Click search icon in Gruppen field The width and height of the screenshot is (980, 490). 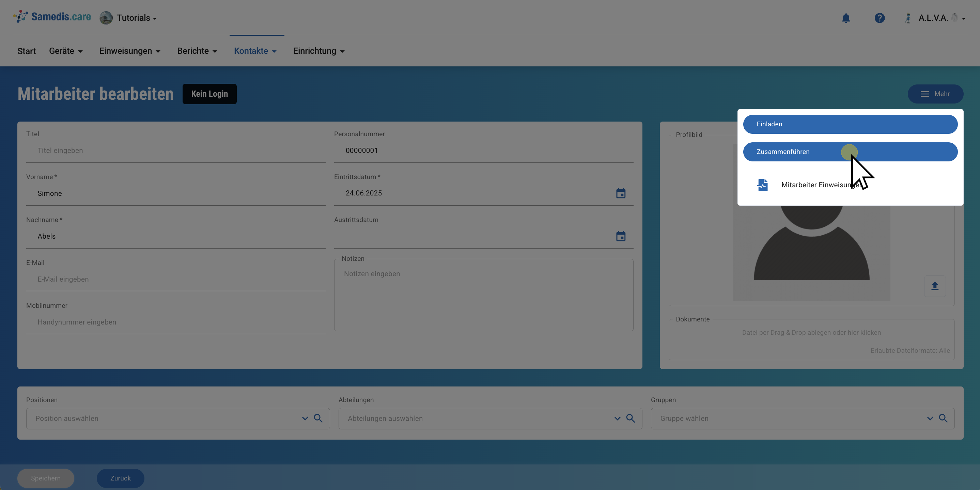coord(943,418)
